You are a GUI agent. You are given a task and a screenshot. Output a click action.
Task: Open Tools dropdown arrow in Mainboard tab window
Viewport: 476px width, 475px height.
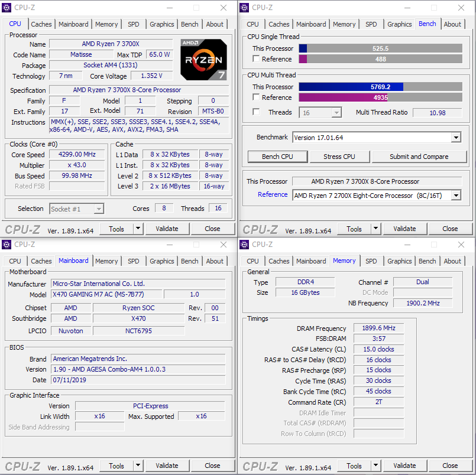tap(138, 466)
